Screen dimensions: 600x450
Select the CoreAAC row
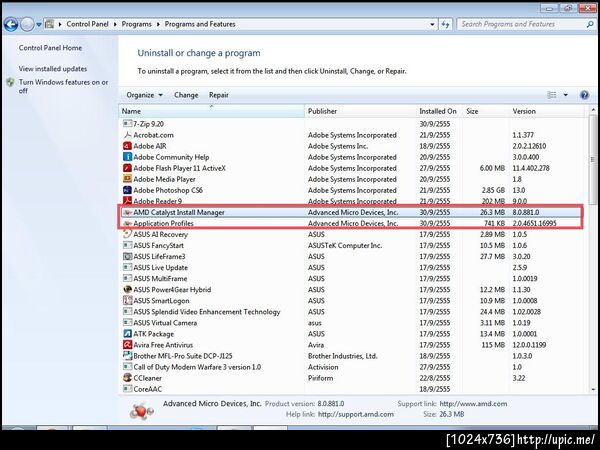[x=351, y=389]
